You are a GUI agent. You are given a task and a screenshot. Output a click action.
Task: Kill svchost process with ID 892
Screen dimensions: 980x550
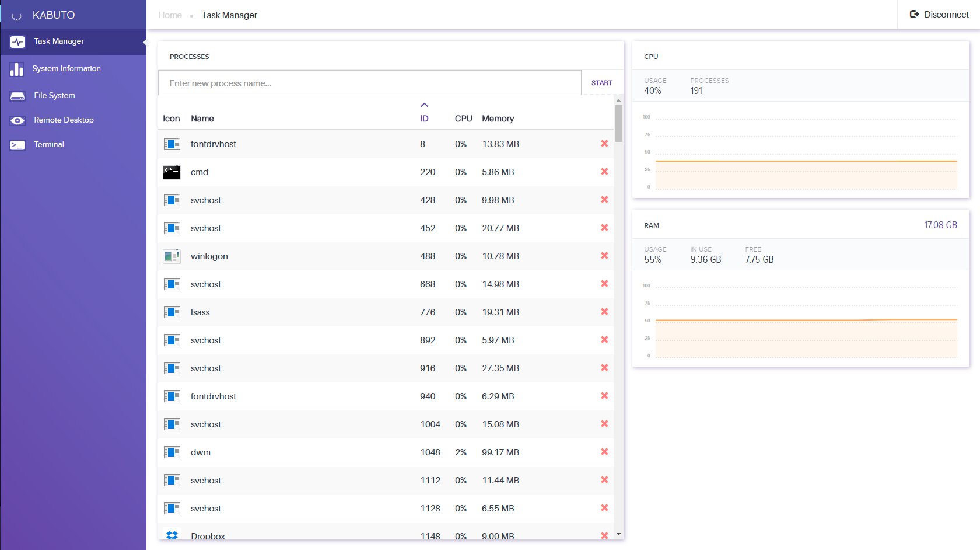604,340
